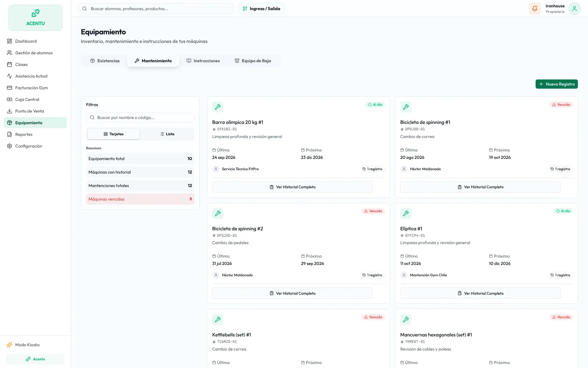Open Gestión de alumnos menu item

[x=35, y=53]
